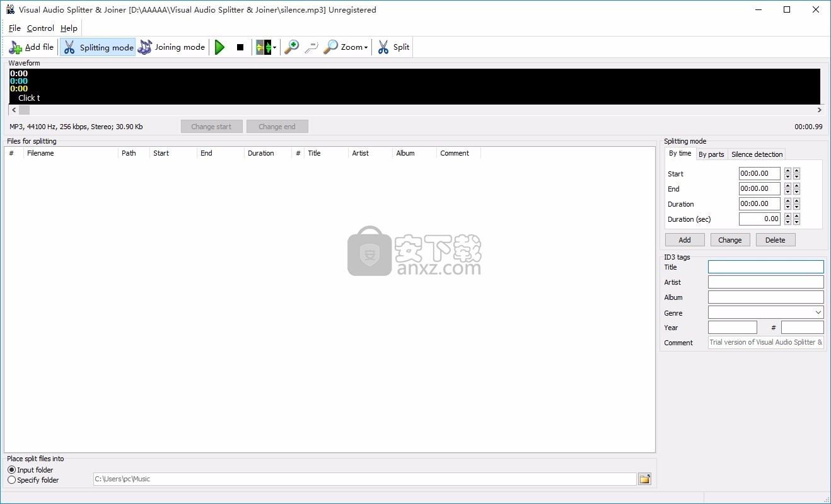
Task: Click the Add file toolbar button
Action: click(x=32, y=47)
